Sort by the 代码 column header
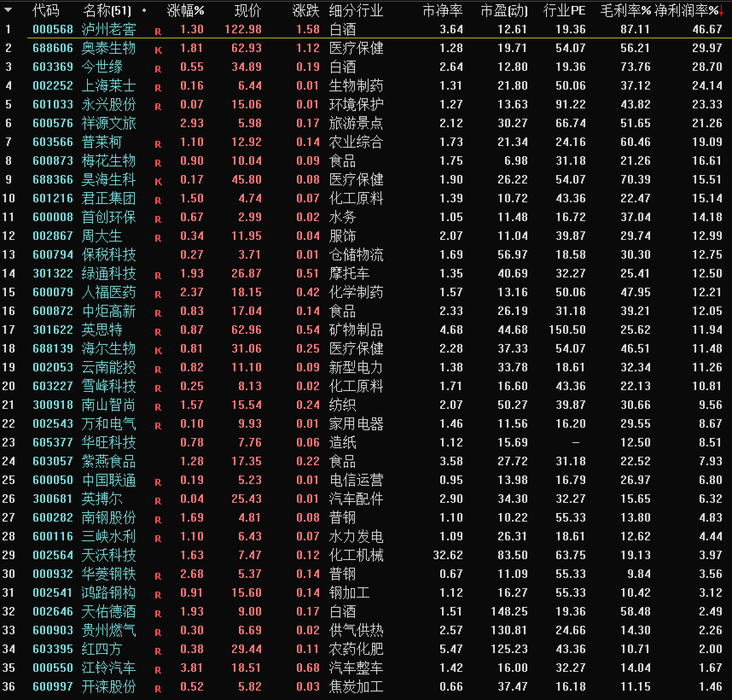 [x=46, y=10]
